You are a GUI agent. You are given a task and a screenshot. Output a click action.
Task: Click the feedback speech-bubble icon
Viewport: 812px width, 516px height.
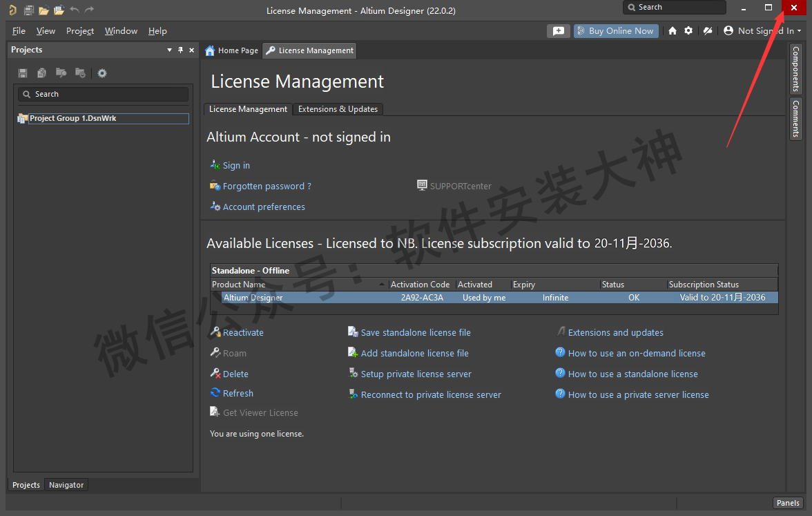[559, 31]
